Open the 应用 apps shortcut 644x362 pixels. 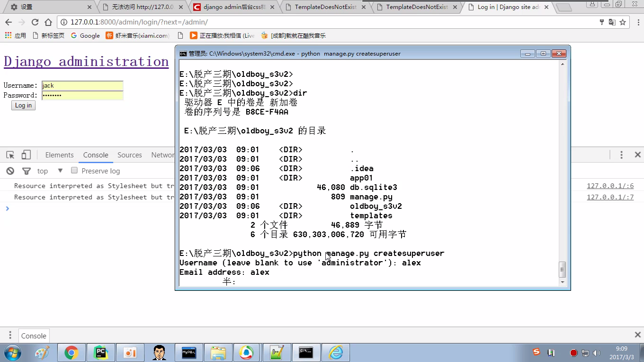(x=15, y=35)
